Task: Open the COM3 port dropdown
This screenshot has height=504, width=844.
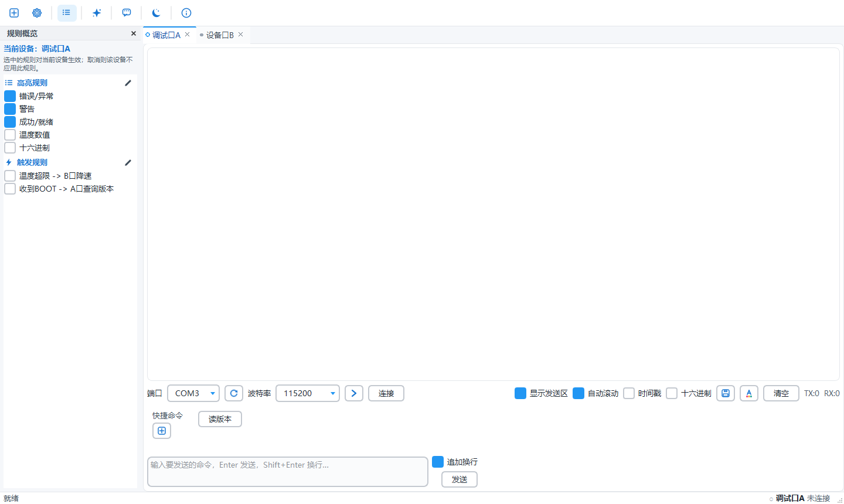Action: (193, 393)
